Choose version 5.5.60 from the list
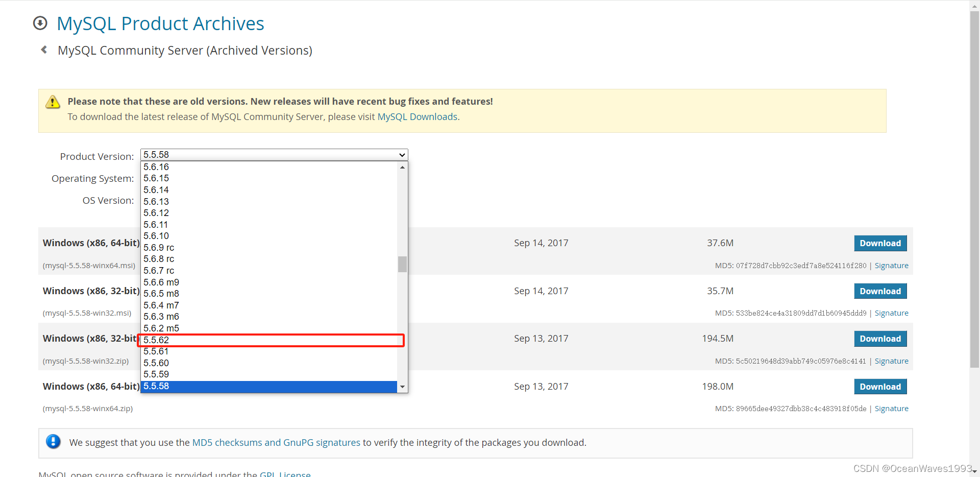 tap(269, 363)
